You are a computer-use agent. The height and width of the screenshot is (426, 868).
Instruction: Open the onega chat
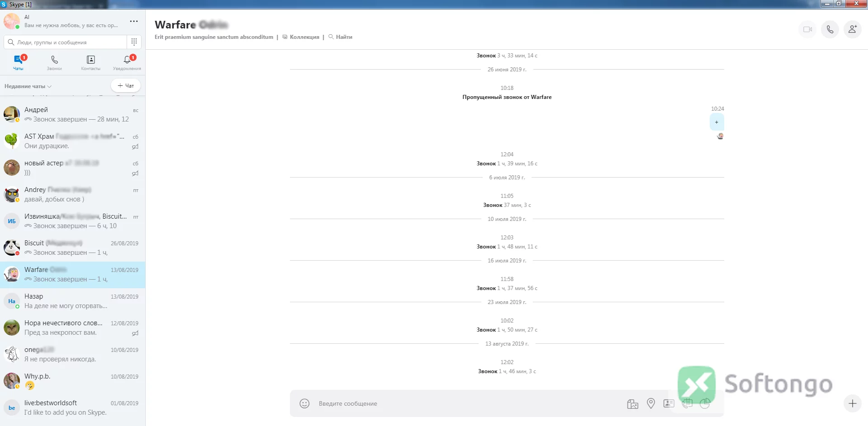(72, 355)
